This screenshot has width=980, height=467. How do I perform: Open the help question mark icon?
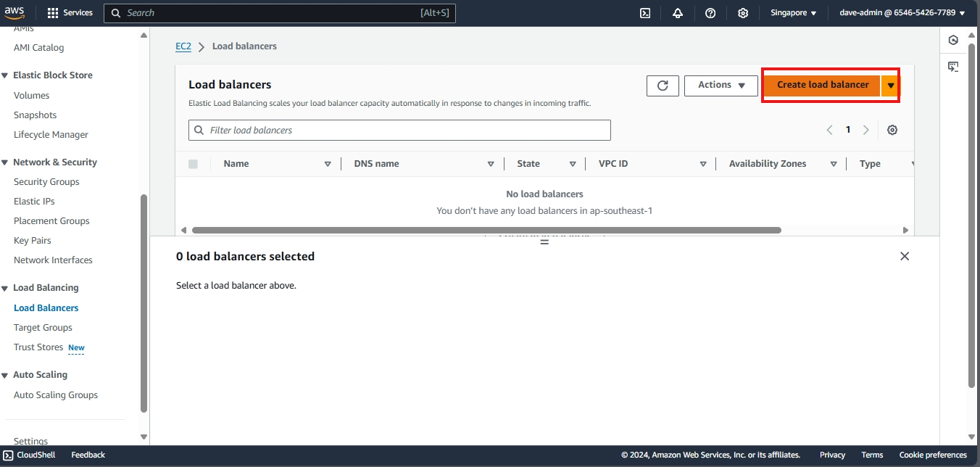click(710, 13)
